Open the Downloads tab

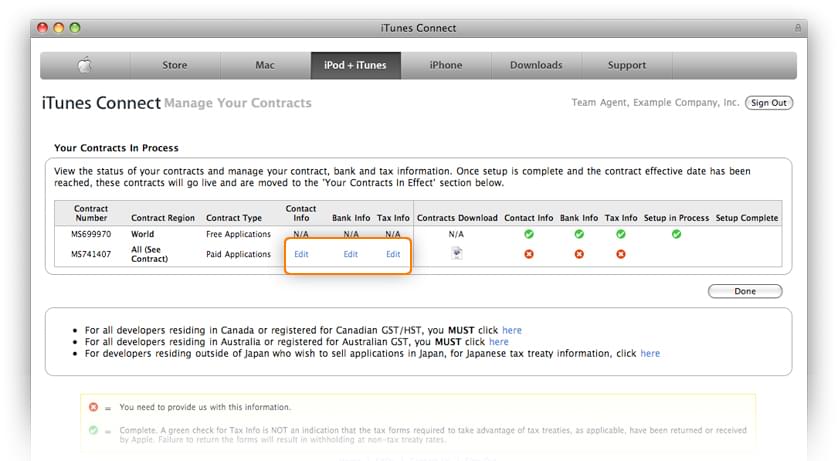point(536,65)
